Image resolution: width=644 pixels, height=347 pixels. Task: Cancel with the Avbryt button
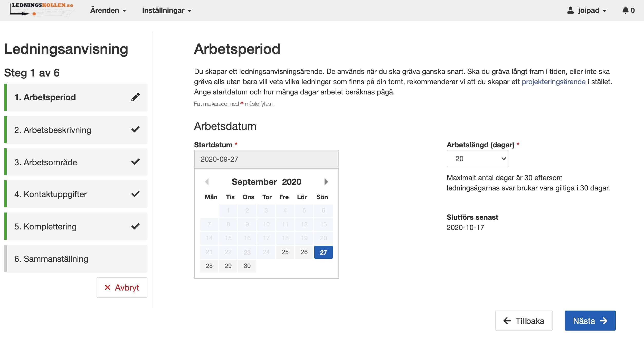[x=122, y=287]
